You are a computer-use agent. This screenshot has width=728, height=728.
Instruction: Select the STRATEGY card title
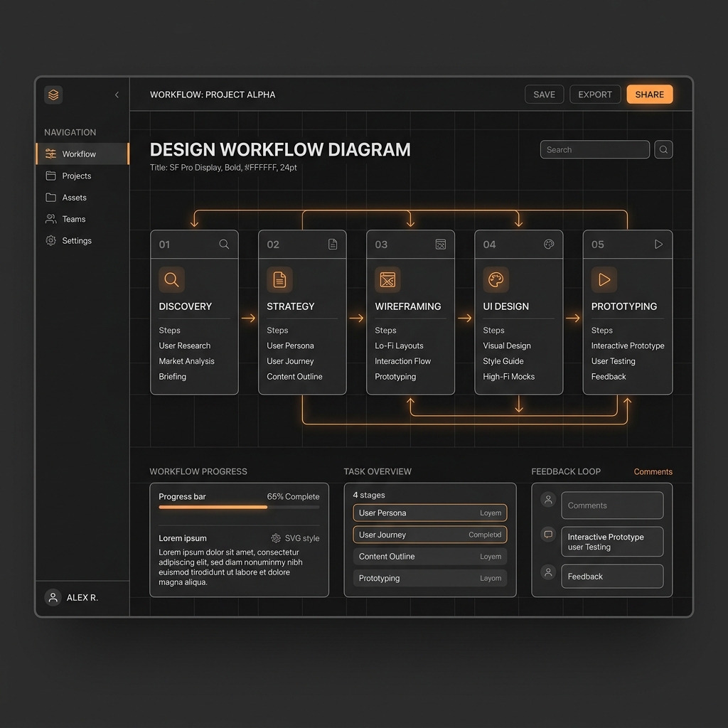coord(291,306)
